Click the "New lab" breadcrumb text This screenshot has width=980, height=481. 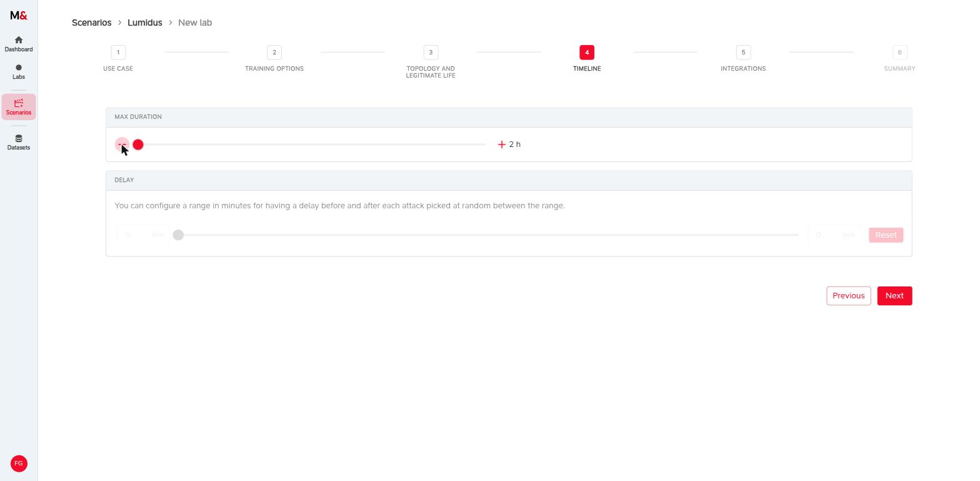195,23
